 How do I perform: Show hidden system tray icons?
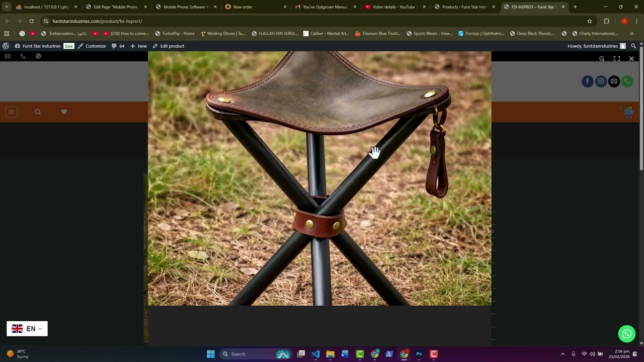point(562,354)
